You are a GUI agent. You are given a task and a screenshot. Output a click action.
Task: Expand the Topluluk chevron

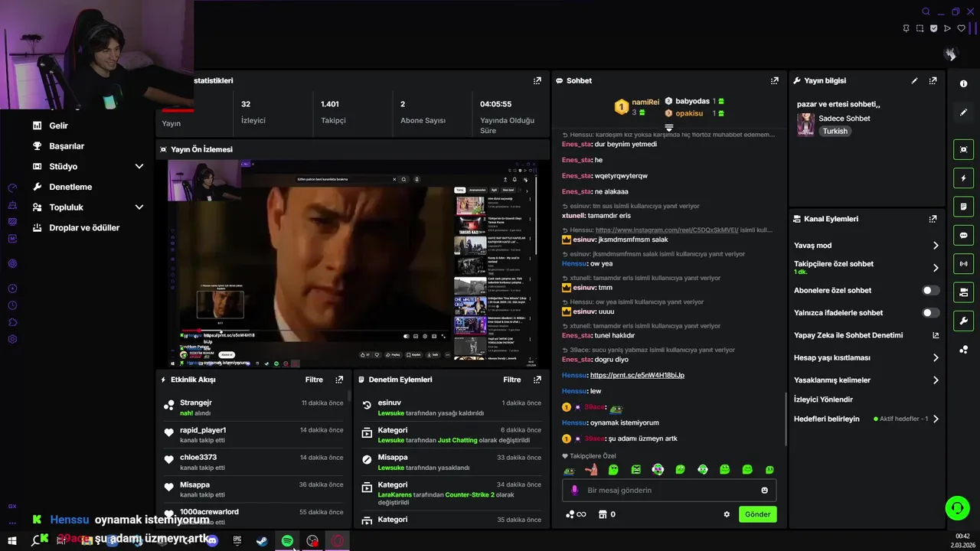pos(139,207)
